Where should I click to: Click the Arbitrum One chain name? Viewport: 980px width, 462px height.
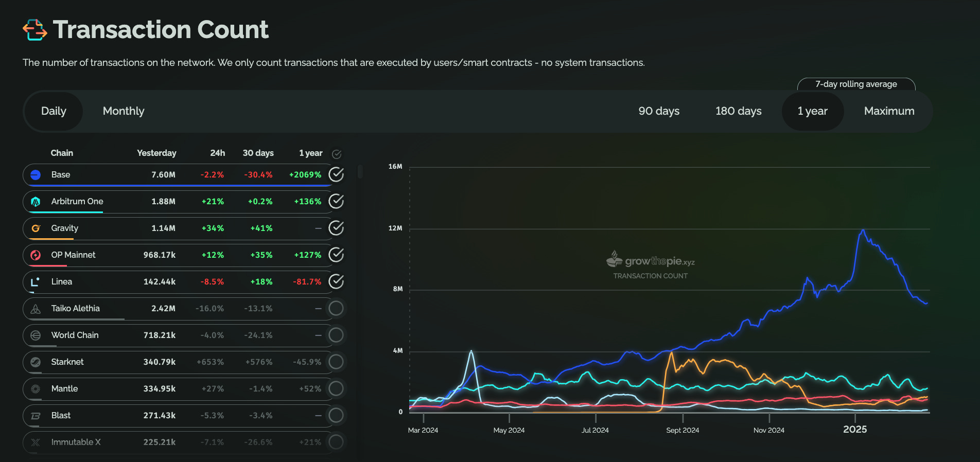click(77, 202)
